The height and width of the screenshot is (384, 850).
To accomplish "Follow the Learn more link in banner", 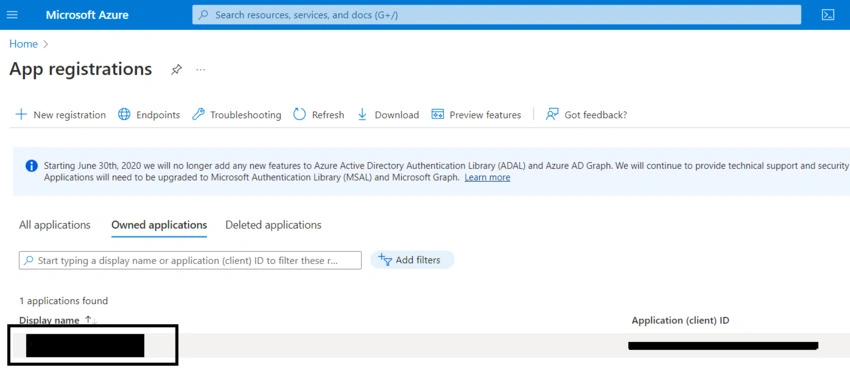I will click(487, 177).
